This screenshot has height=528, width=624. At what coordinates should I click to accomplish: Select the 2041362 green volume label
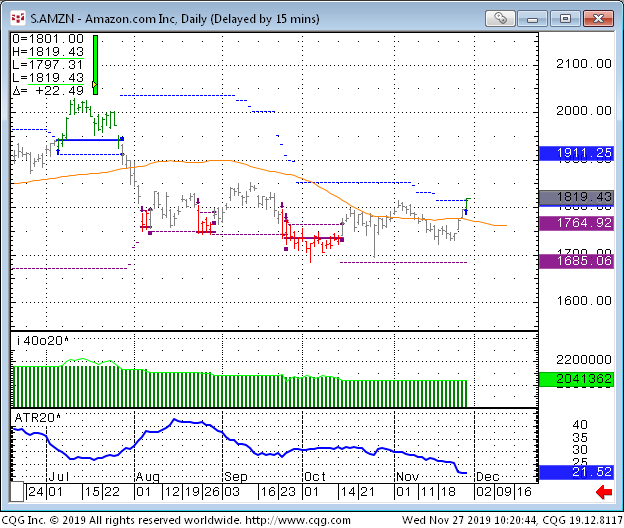[576, 379]
